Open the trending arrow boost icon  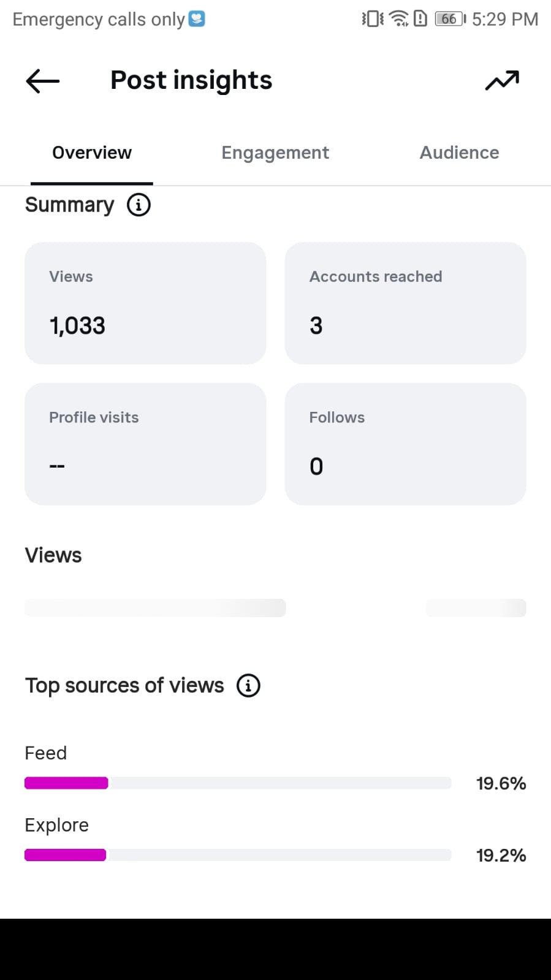[x=502, y=80]
